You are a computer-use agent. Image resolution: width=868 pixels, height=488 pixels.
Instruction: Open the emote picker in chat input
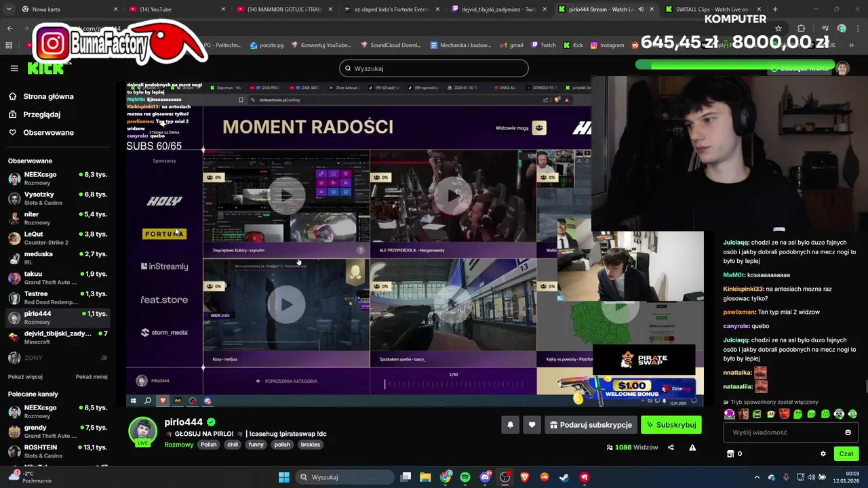coord(848,432)
